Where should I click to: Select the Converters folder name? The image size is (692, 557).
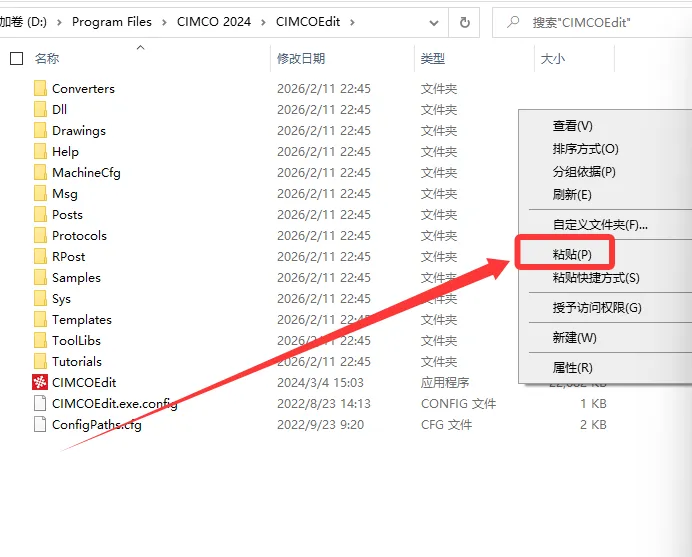click(83, 89)
